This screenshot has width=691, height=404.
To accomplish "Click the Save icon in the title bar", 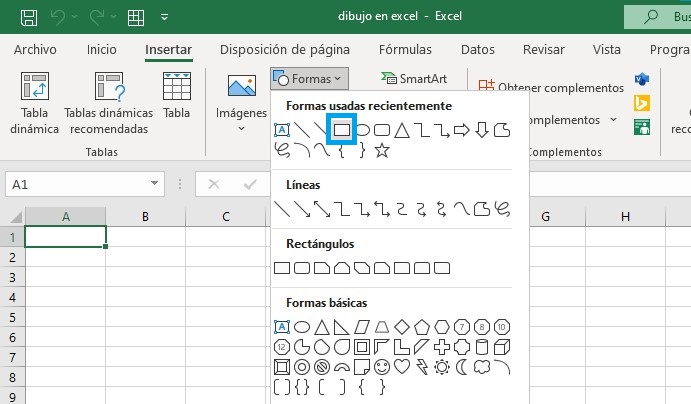I will point(29,17).
